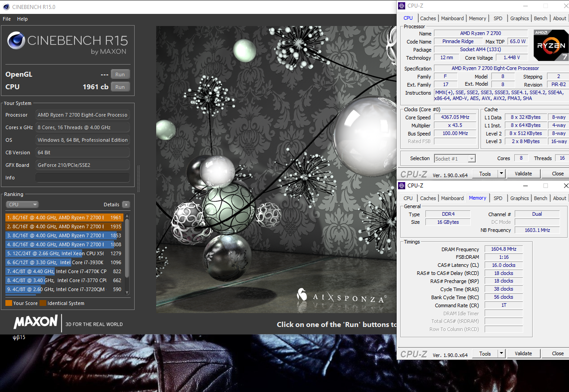569x392 pixels.
Task: Click the Multiplier x 43.5 value
Action: (x=455, y=126)
